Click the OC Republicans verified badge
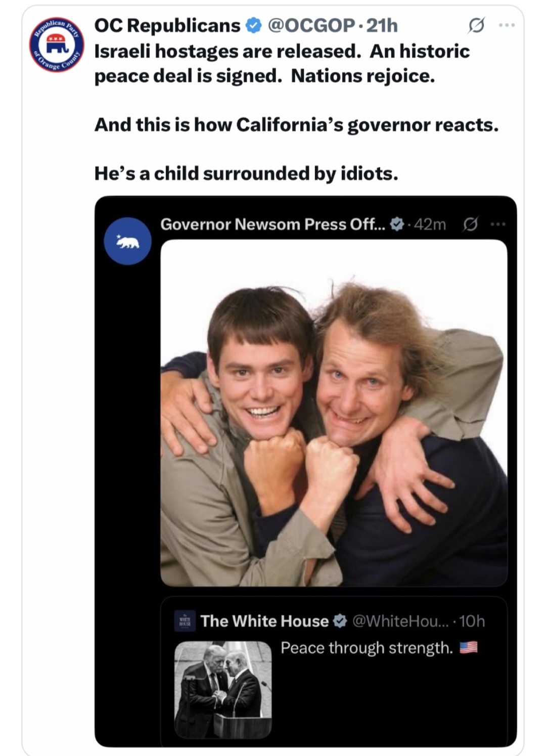 tap(253, 25)
